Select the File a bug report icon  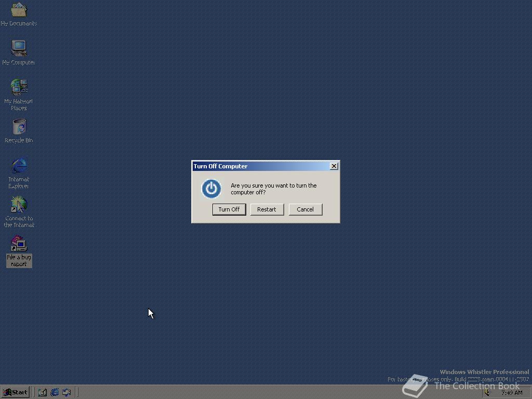tap(19, 251)
